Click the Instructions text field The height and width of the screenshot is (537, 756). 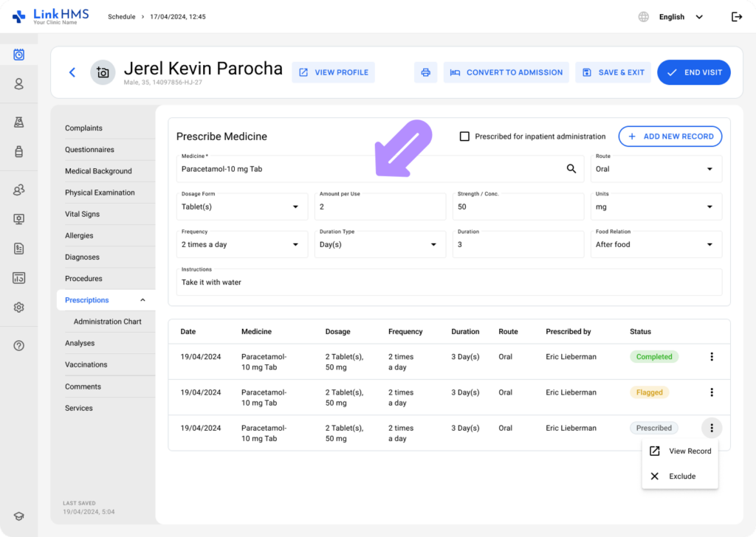(x=449, y=283)
